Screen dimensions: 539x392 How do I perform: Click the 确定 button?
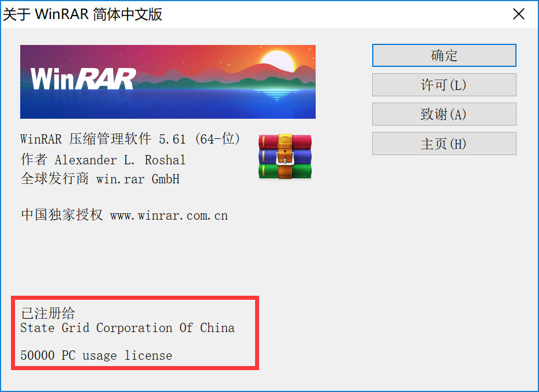[444, 55]
